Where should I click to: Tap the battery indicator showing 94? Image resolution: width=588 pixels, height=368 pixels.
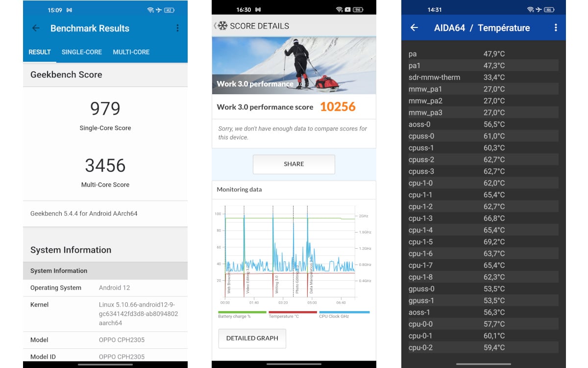(x=358, y=10)
